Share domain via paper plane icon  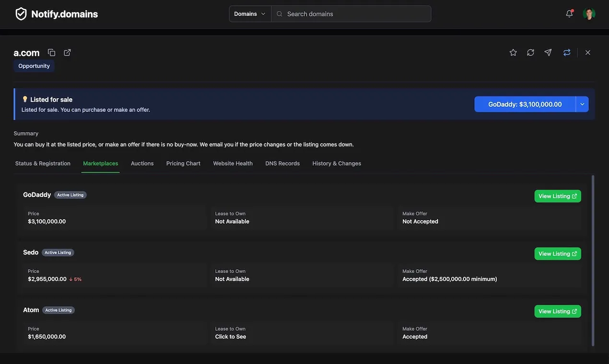[548, 53]
